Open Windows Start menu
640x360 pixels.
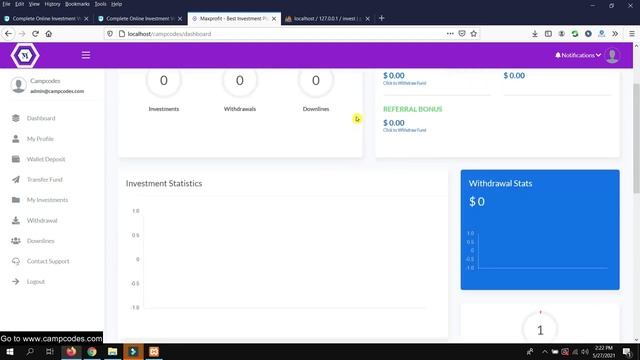coord(9,351)
